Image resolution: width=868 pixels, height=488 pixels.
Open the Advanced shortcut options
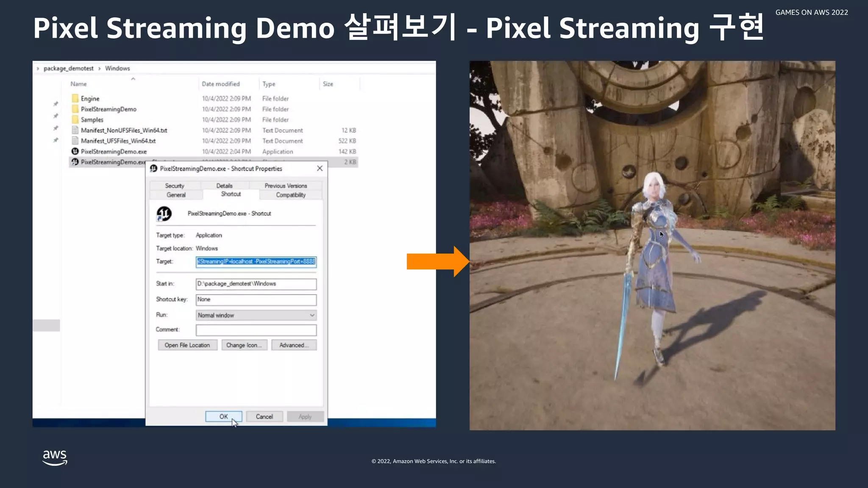[294, 345]
